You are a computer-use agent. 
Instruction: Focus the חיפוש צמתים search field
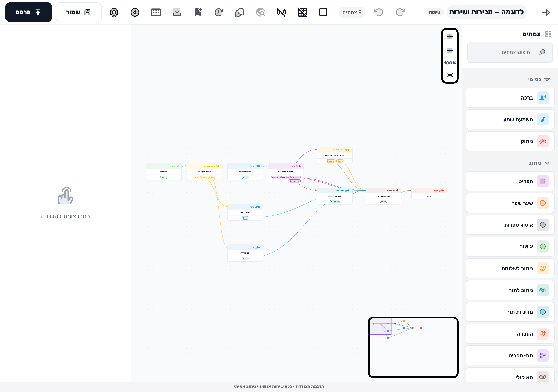510,52
